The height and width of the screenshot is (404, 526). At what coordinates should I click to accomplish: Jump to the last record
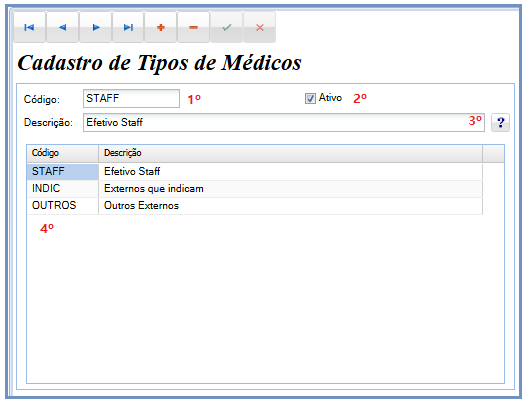coord(128,27)
